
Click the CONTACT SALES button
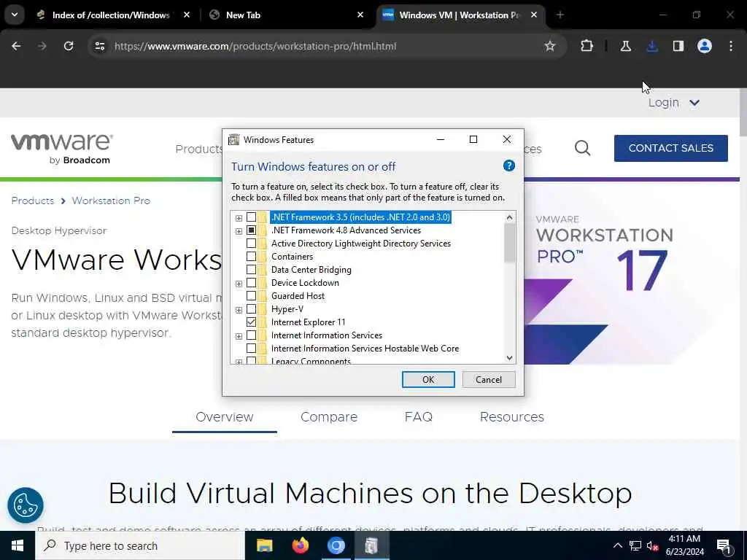(x=671, y=148)
